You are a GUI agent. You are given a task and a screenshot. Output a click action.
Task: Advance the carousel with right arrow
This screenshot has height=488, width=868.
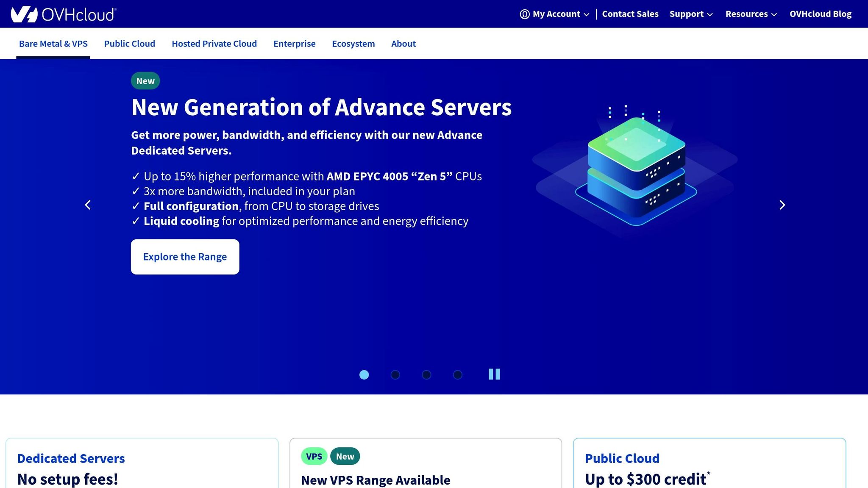[782, 205]
